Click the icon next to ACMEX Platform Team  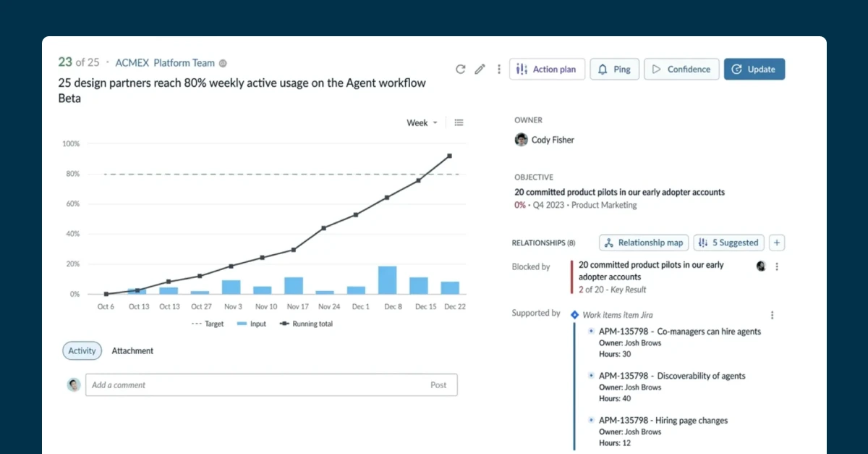[223, 63]
